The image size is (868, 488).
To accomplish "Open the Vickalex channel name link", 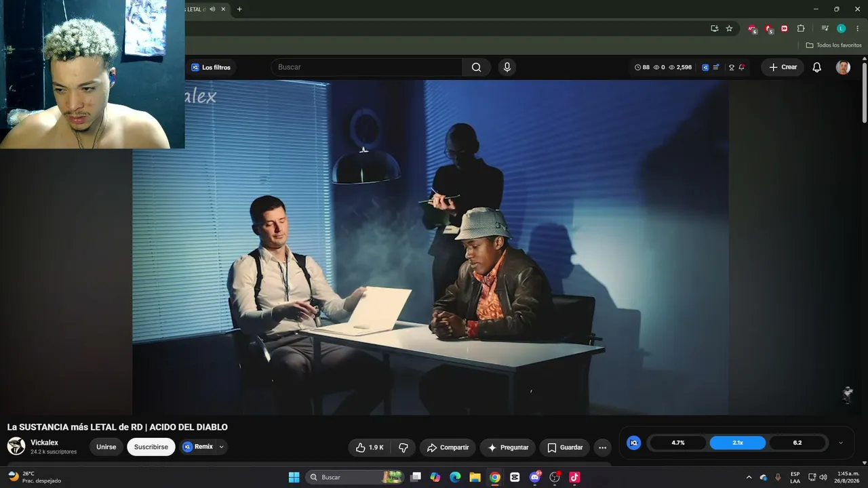I will (44, 443).
